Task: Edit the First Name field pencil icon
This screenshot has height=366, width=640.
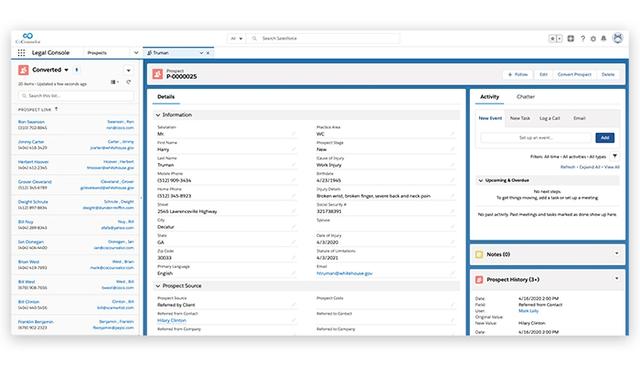Action: [x=293, y=149]
